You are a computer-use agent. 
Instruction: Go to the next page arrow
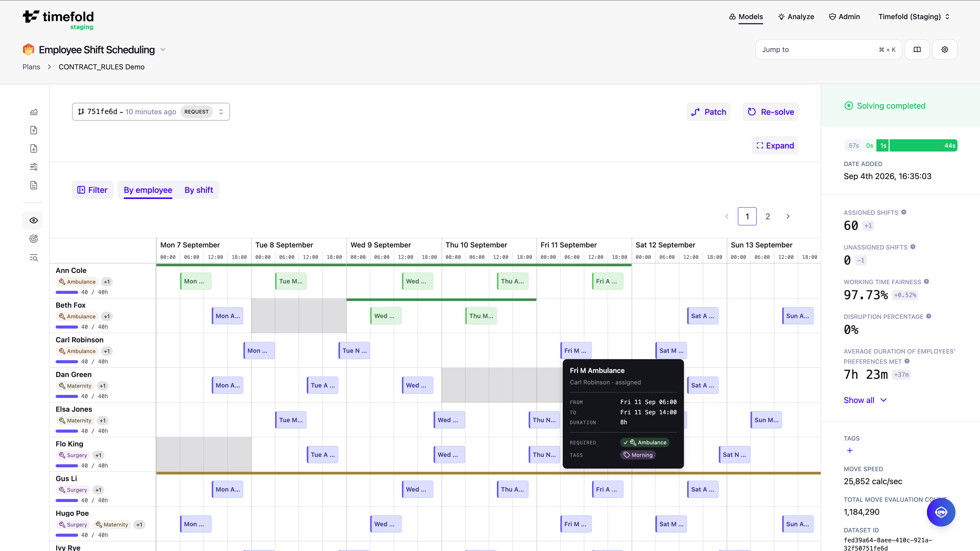[x=788, y=216]
